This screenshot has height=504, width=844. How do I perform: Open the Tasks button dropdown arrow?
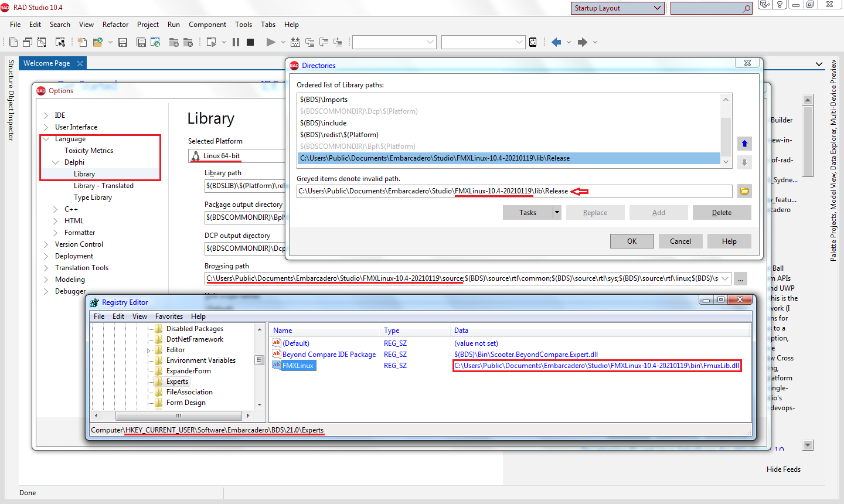(557, 213)
